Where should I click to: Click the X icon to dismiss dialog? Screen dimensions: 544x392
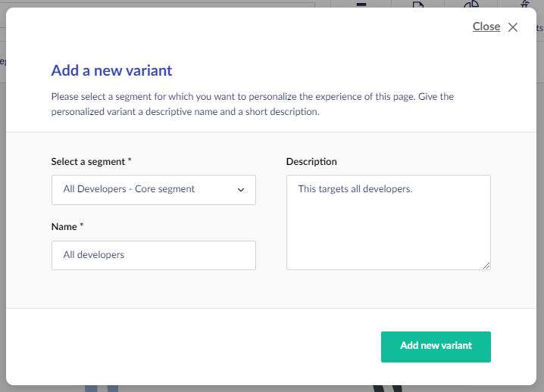[513, 27]
